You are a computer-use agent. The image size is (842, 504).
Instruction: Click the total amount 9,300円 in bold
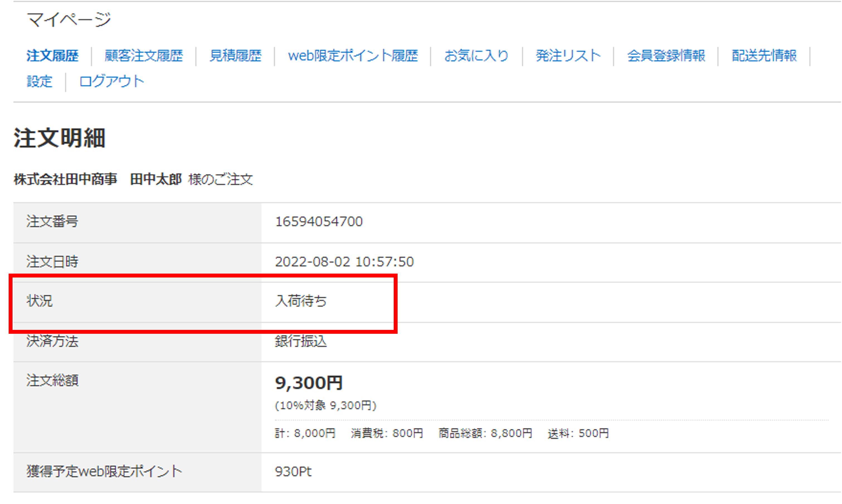[x=309, y=383]
